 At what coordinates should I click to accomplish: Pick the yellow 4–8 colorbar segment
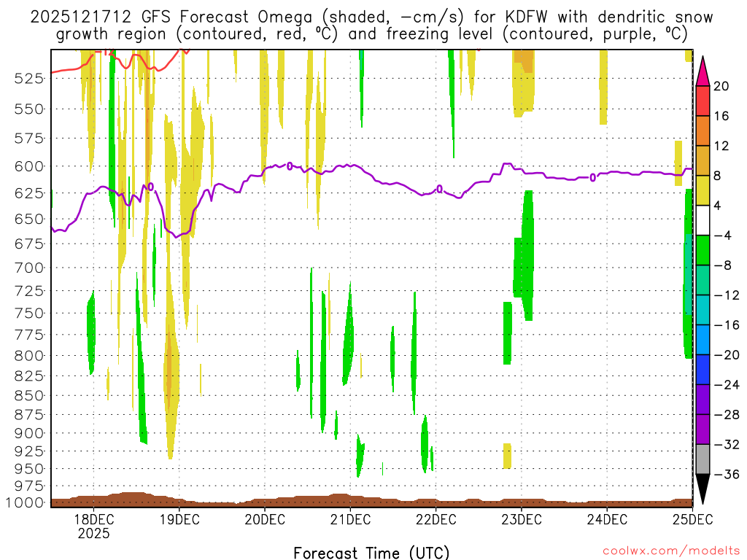(703, 191)
